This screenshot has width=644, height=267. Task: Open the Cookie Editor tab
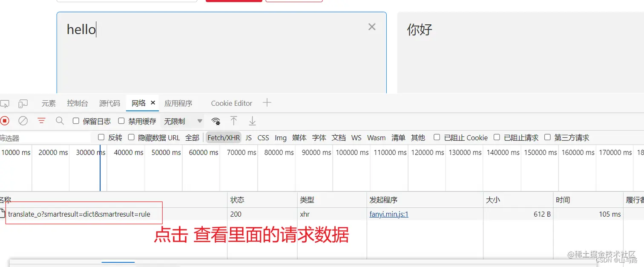231,103
